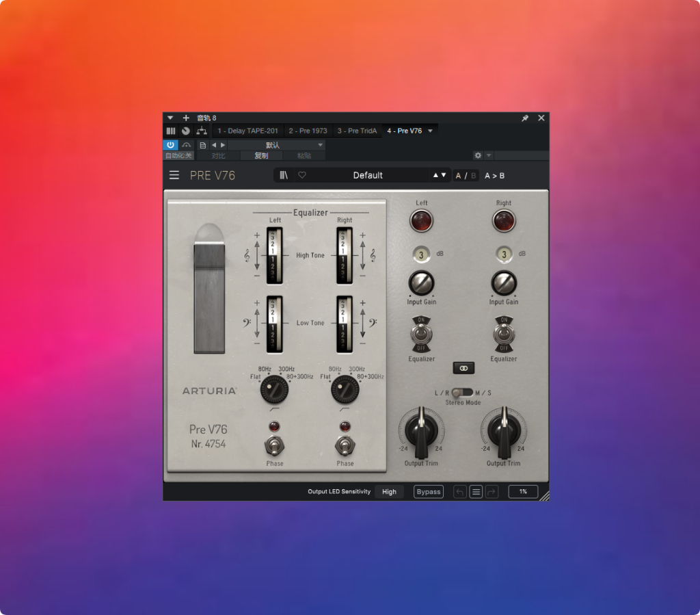Click the 复制 copy button
Screen dimensions: 700x615
(x=261, y=155)
